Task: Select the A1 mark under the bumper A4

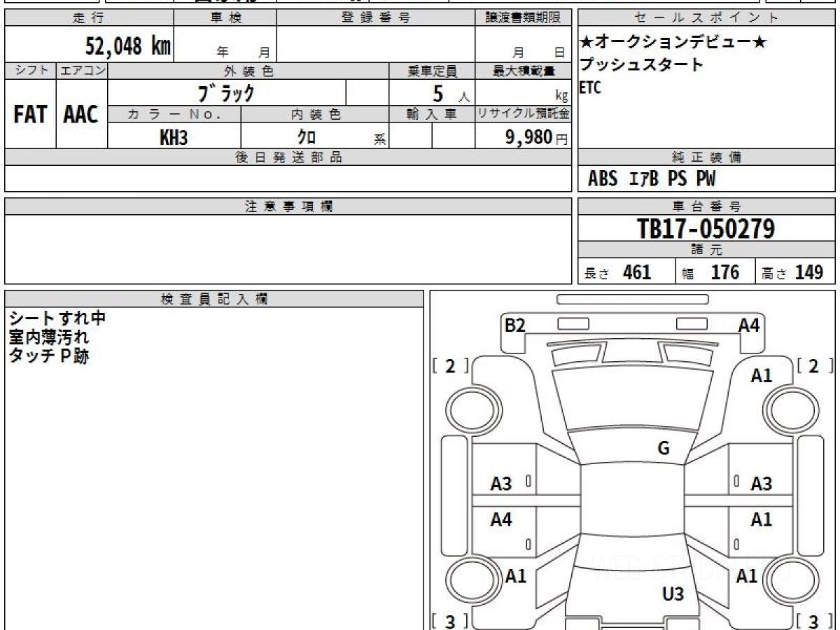Action: click(762, 376)
